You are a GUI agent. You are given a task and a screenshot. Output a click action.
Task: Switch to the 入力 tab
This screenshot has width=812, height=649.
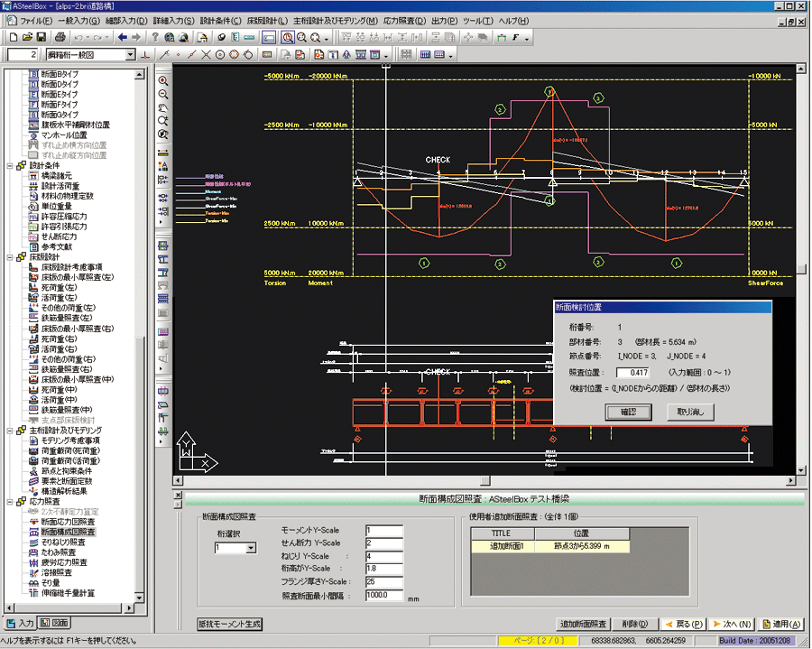coord(20,624)
